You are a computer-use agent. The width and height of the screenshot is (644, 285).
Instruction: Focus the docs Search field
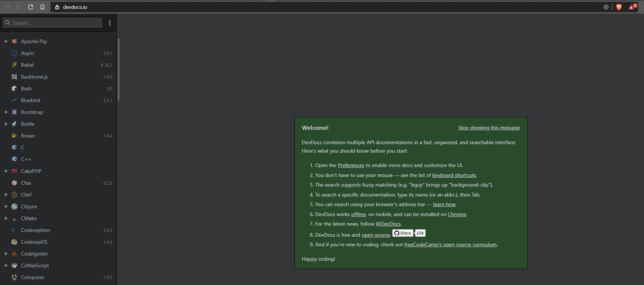point(53,23)
